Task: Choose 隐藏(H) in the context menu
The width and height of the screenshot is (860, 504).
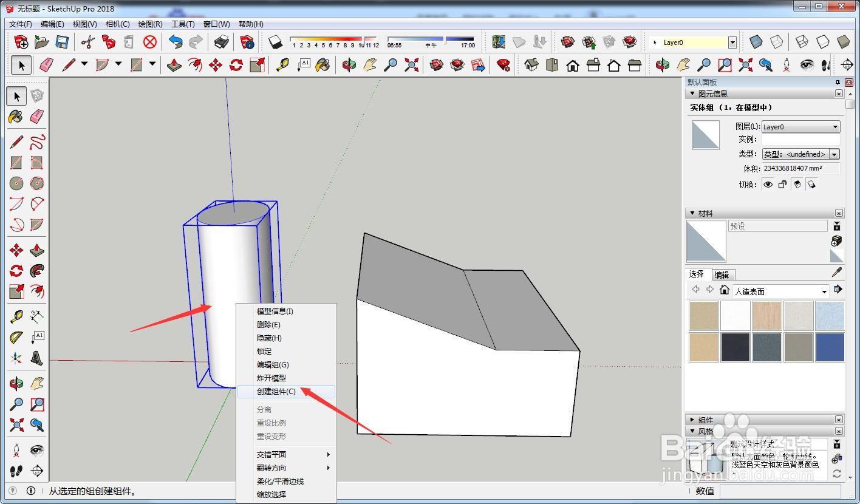Action: pos(286,338)
